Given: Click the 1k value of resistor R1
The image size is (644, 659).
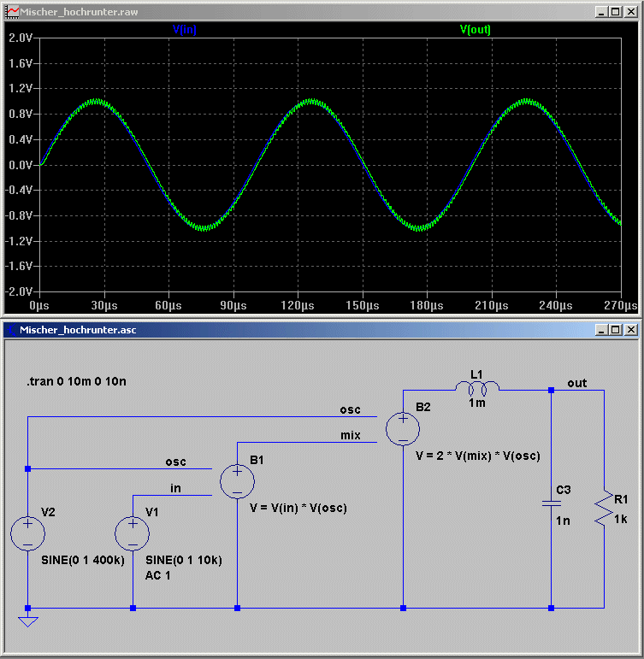Looking at the screenshot, I should pos(620,519).
